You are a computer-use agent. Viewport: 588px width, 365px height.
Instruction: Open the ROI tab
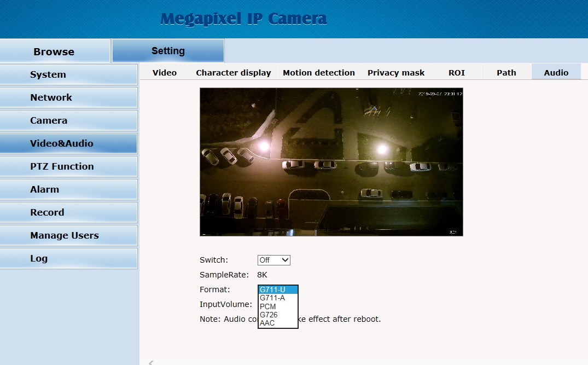457,72
